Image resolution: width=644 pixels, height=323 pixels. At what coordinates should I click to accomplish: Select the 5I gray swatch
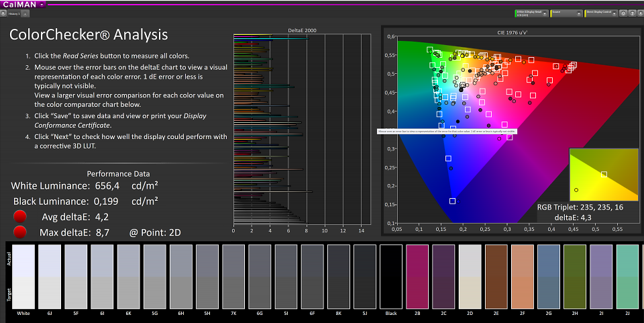[286, 277]
